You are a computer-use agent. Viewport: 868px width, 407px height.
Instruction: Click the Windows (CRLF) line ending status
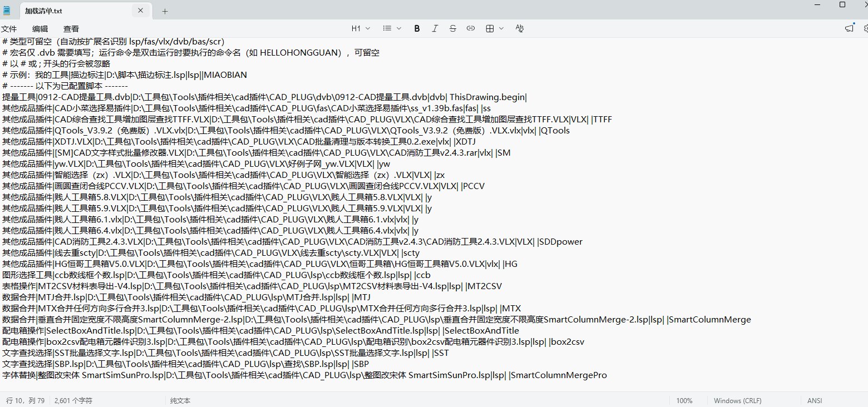(738, 400)
